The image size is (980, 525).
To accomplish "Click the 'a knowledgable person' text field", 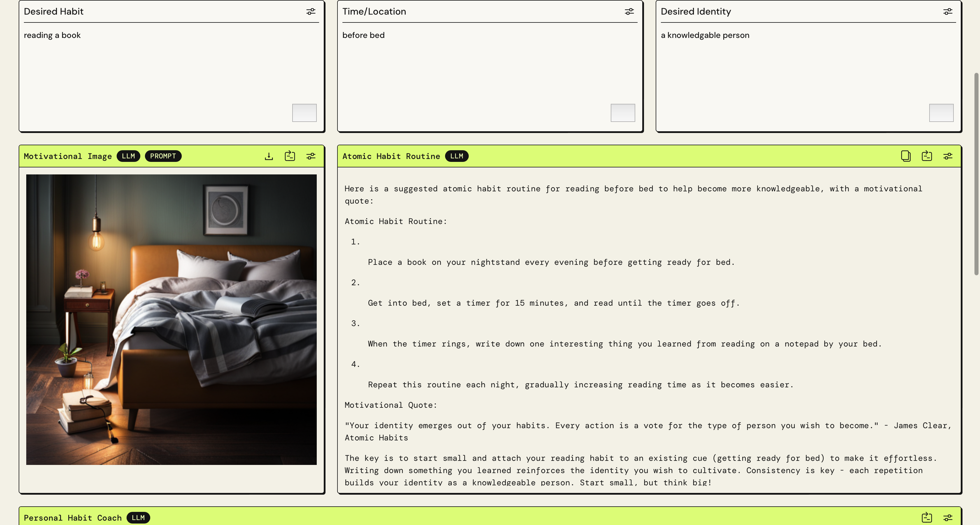I will click(705, 35).
